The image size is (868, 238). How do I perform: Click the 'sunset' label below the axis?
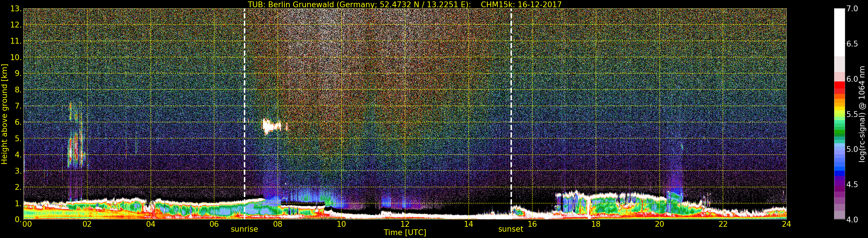coord(511,229)
